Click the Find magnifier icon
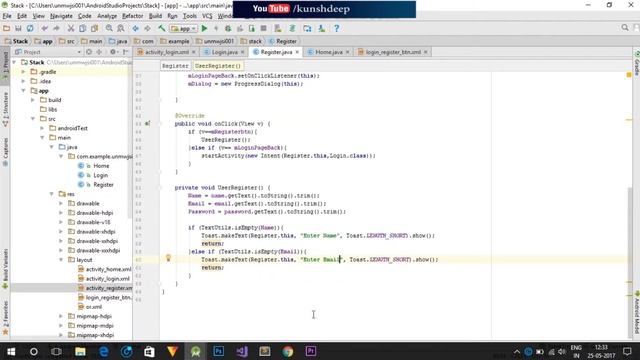640x360 pixels. point(109,28)
